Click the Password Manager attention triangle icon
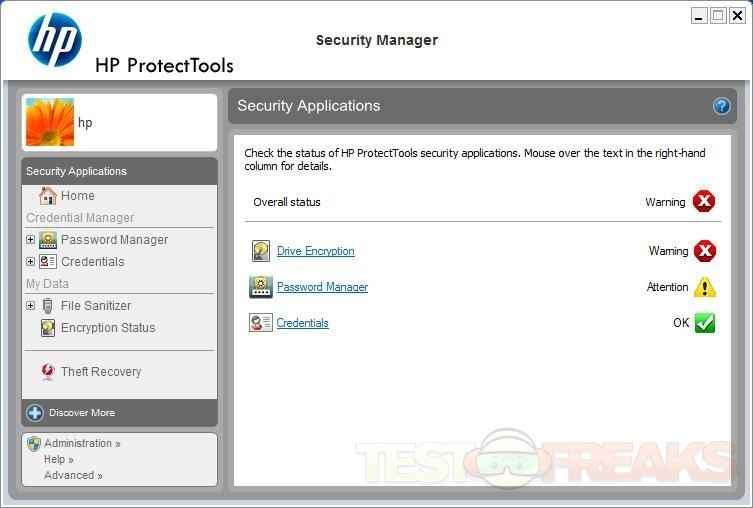Image resolution: width=753 pixels, height=508 pixels. point(705,287)
